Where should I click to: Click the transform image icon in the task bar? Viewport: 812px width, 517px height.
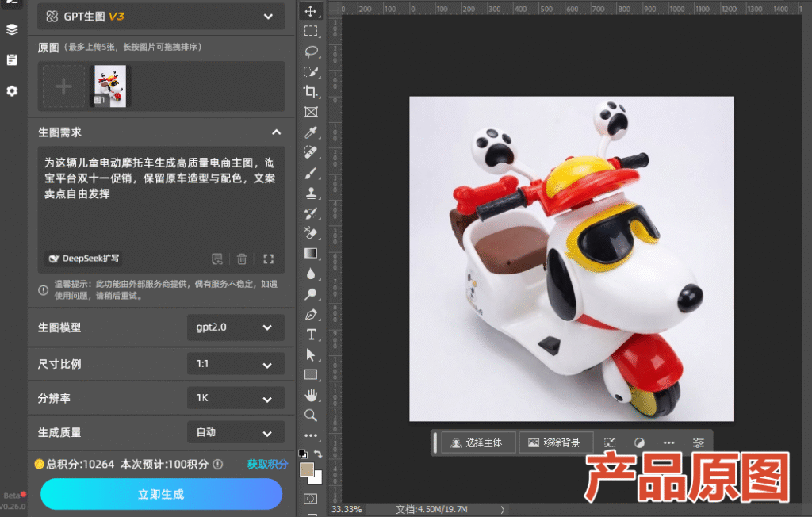610,443
